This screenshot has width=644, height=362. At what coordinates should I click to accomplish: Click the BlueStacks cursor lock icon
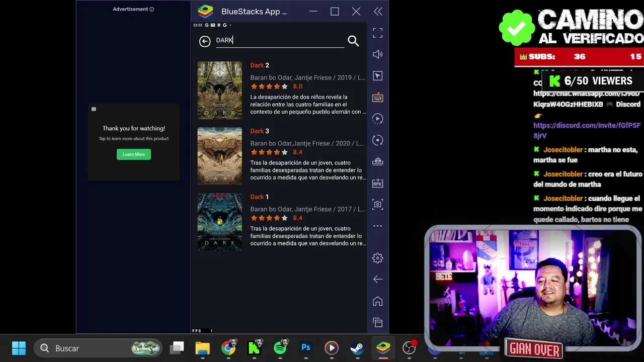[x=377, y=76]
